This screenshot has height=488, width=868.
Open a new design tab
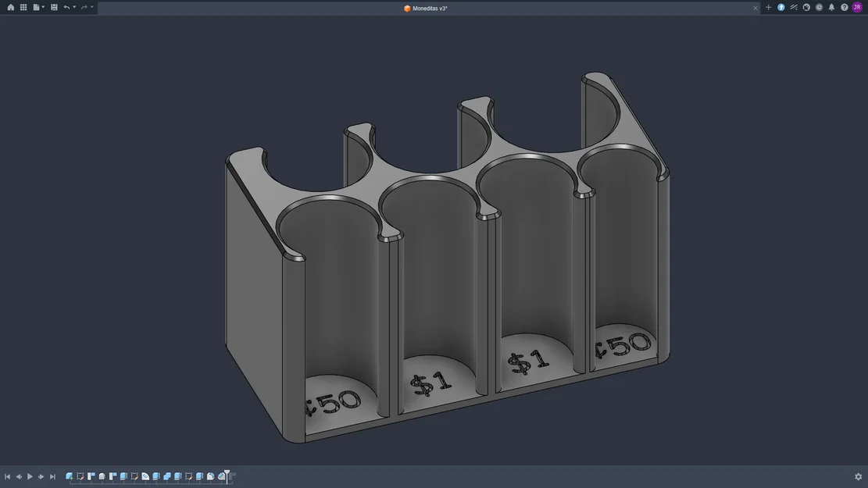(768, 8)
